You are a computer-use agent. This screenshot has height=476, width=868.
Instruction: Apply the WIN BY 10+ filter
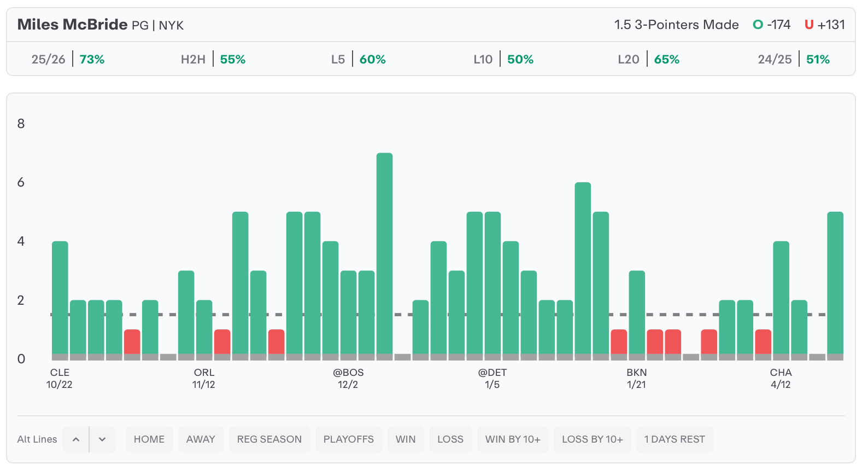[x=513, y=439]
